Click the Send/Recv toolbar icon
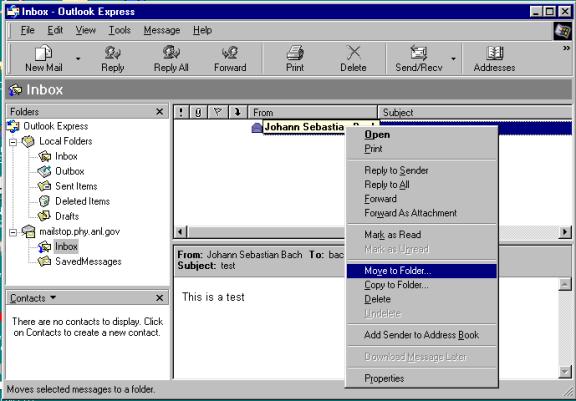Viewport: 576px width, 401px height. 418,58
